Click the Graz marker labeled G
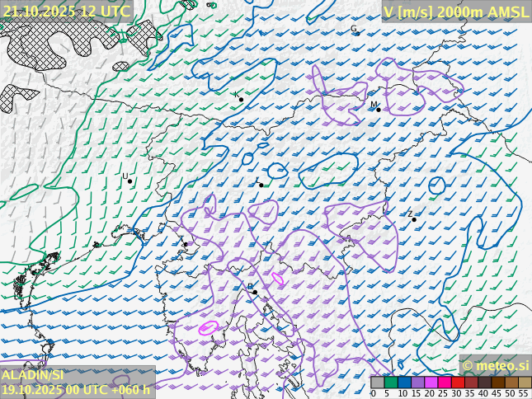 [x=356, y=32]
